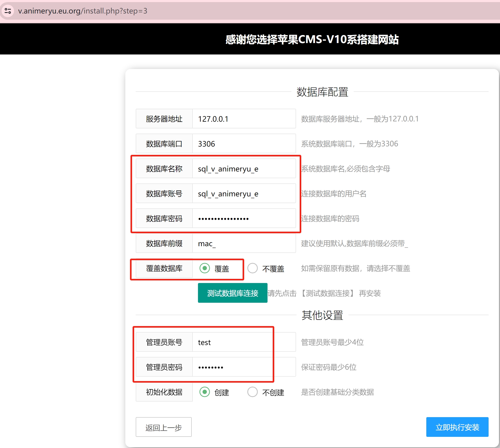
Task: Select the 覆盖 radio button
Action: (x=205, y=268)
